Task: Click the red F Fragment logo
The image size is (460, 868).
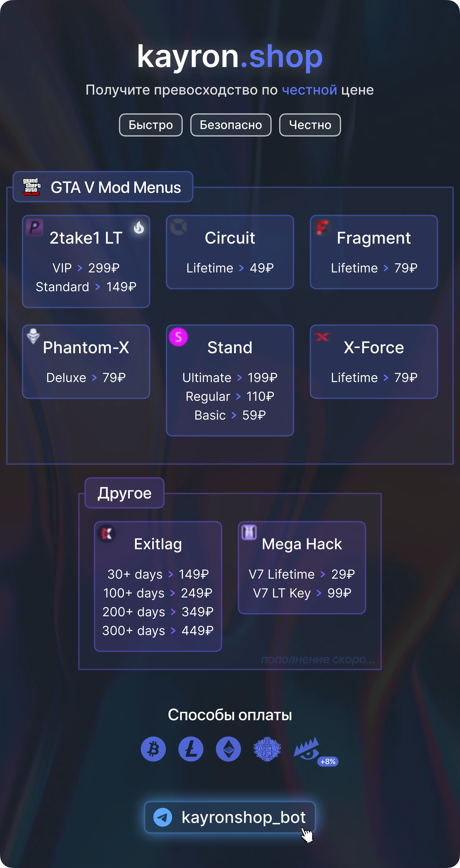Action: 322,227
